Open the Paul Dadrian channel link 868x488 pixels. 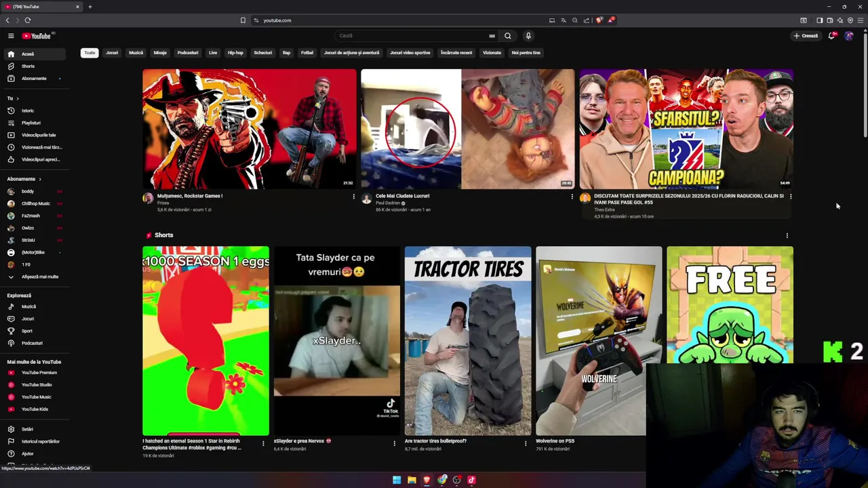[x=388, y=203]
